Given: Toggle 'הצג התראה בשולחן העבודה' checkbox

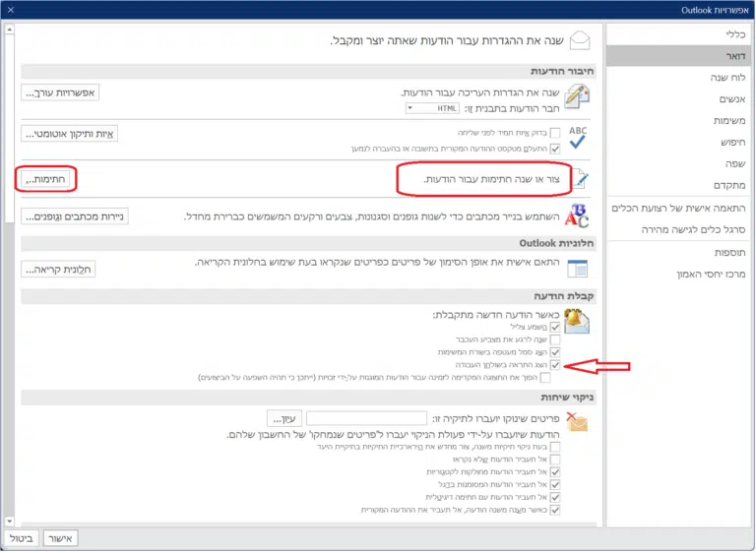Looking at the screenshot, I should point(555,365).
